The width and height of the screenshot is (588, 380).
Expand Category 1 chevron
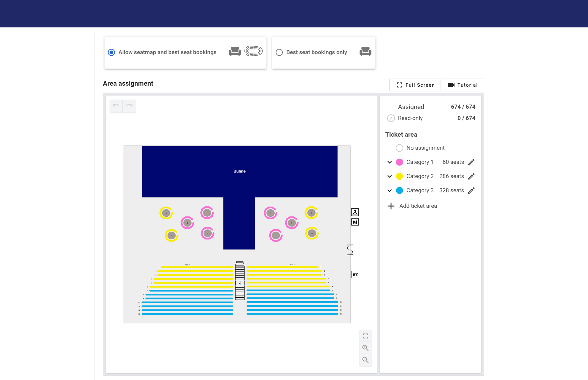click(390, 162)
